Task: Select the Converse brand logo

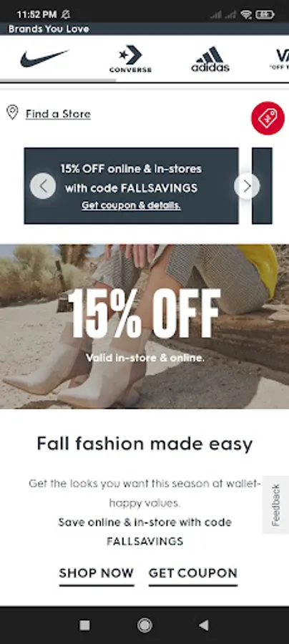Action: [x=130, y=59]
